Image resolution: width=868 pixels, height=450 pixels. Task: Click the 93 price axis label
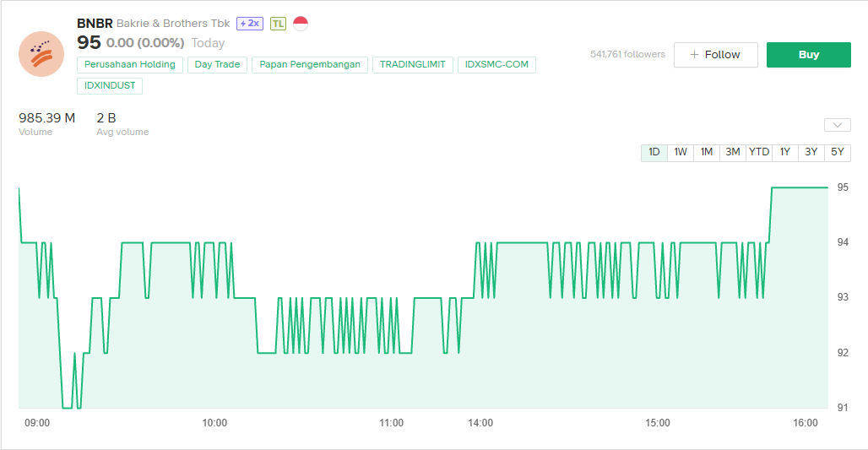pyautogui.click(x=843, y=297)
